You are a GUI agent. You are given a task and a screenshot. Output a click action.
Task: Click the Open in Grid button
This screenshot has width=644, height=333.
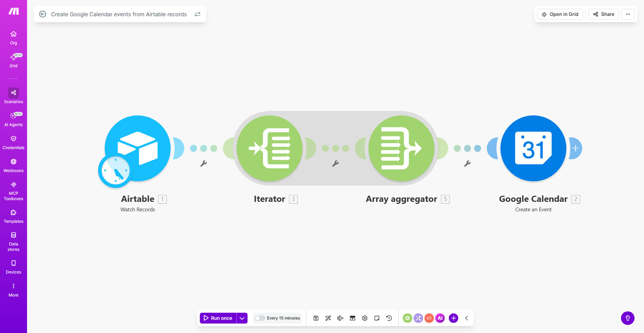pos(560,14)
